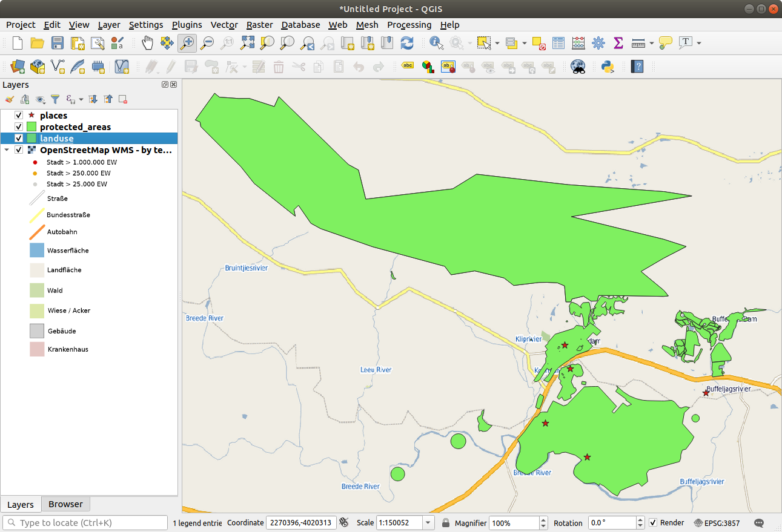
Task: Open Field Calculator abacus icon
Action: [578, 42]
